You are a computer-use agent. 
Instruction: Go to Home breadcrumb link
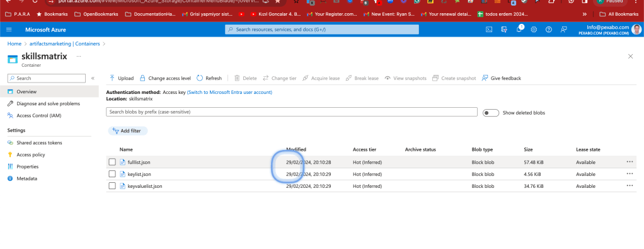[14, 43]
